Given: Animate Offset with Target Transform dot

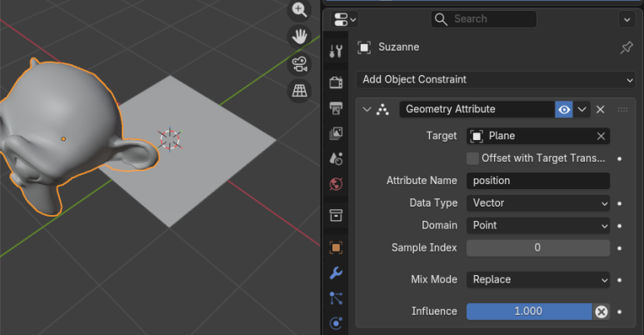Looking at the screenshot, I should (x=619, y=158).
